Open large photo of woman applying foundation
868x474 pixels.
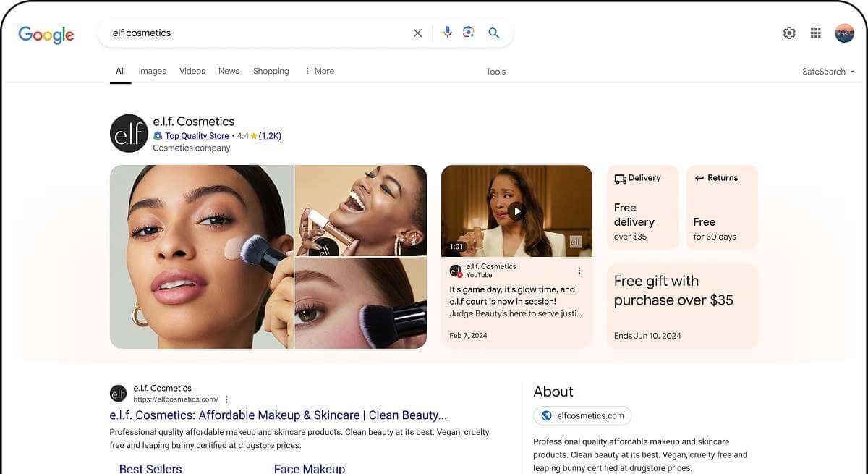click(x=202, y=257)
